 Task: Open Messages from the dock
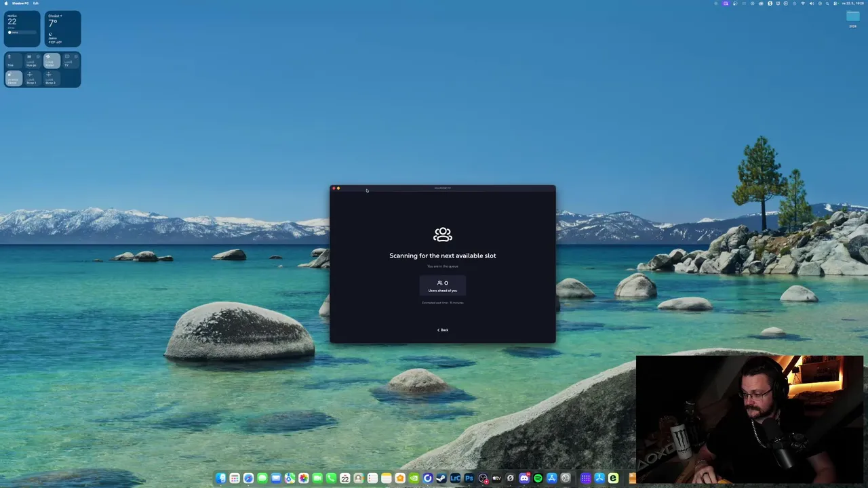pyautogui.click(x=262, y=478)
